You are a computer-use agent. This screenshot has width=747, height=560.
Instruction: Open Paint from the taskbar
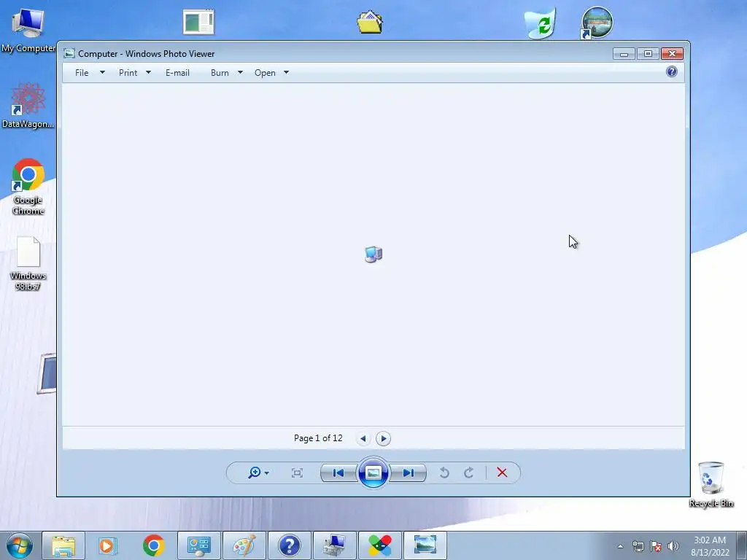244,545
